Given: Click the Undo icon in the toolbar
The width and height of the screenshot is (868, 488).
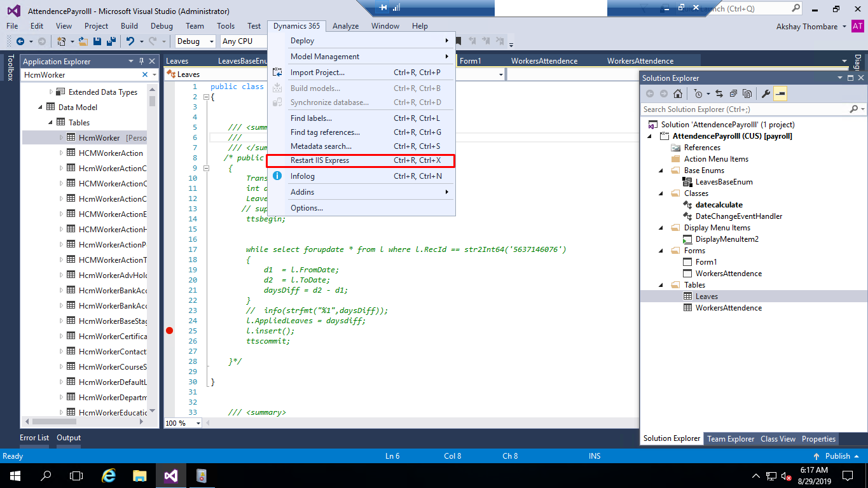Looking at the screenshot, I should (x=130, y=41).
